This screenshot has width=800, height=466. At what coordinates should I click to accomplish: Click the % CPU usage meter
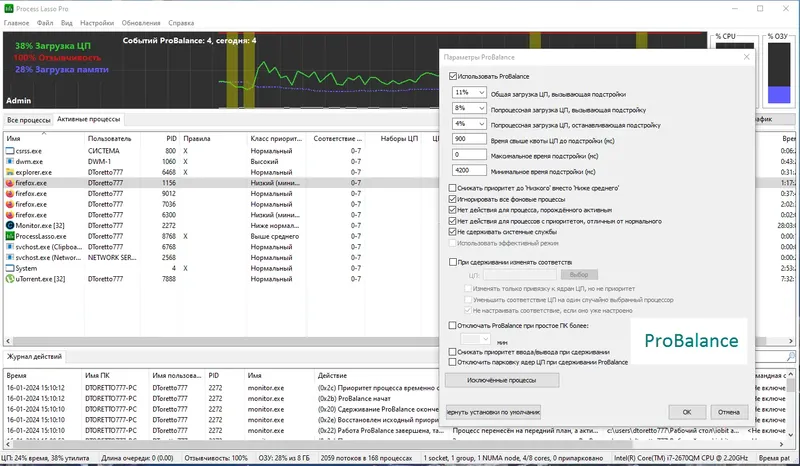[735, 46]
